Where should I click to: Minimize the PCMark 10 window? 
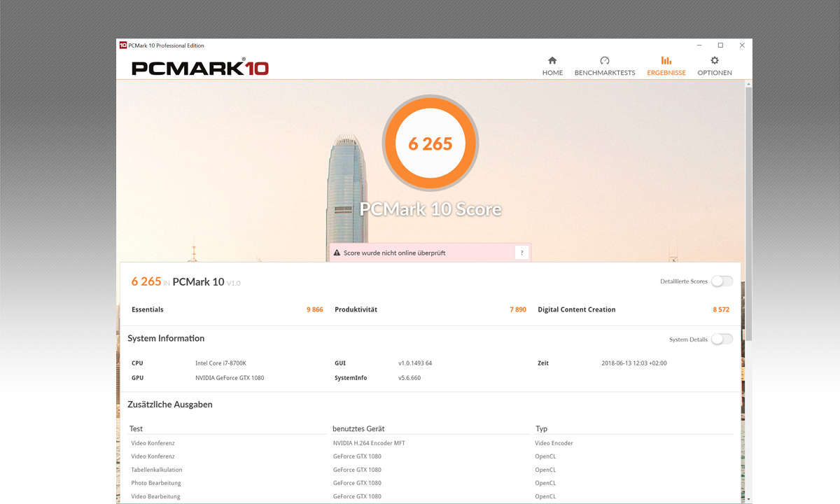699,45
